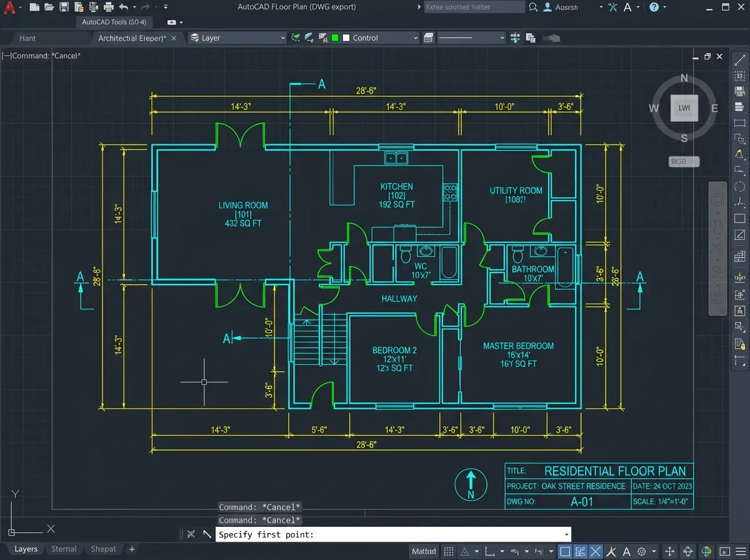Click the search magnifier icon in title bar
The width and height of the screenshot is (750, 560).
coord(533,7)
